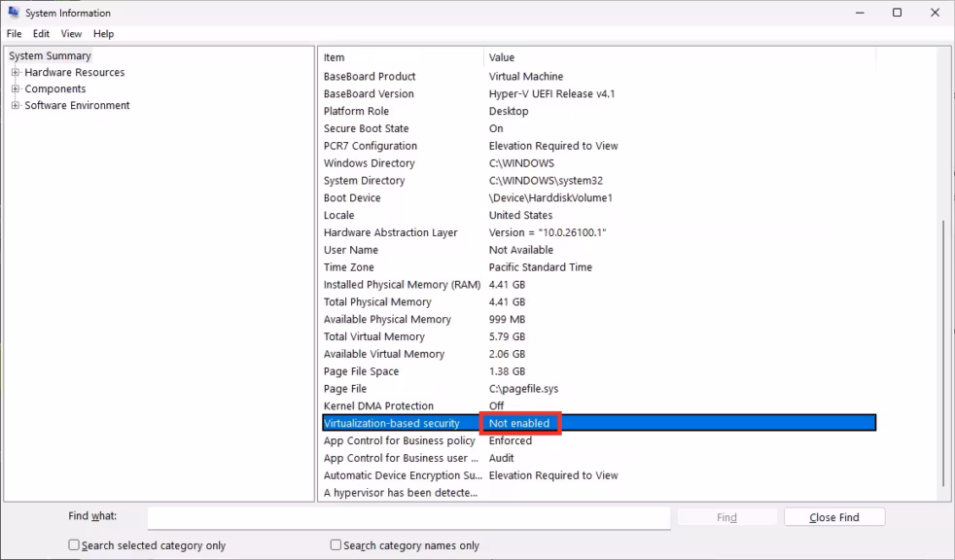This screenshot has height=560, width=955.
Task: Click the Value column header
Action: (584, 56)
